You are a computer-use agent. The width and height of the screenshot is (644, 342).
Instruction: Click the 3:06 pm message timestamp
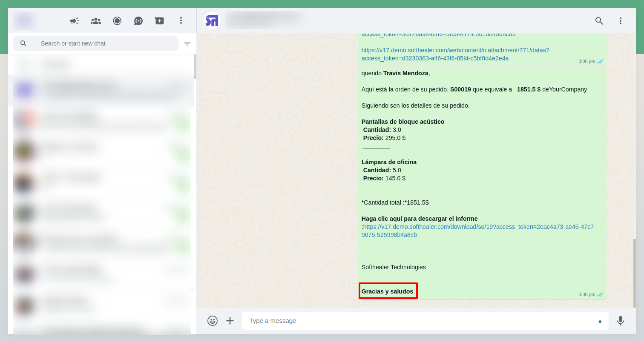586,61
